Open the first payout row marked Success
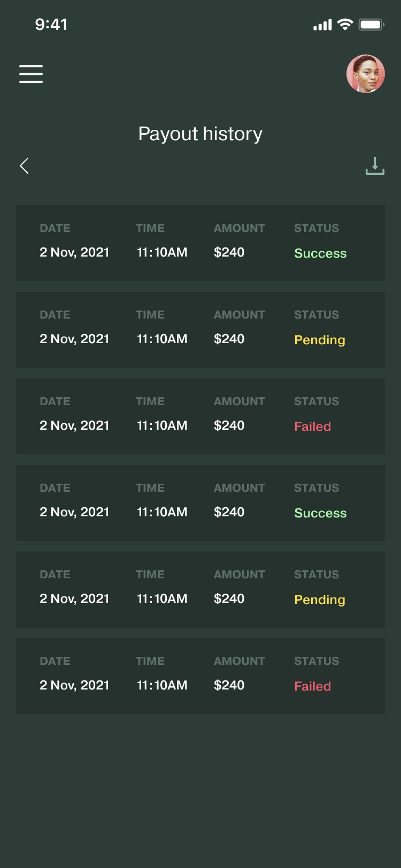 (200, 243)
